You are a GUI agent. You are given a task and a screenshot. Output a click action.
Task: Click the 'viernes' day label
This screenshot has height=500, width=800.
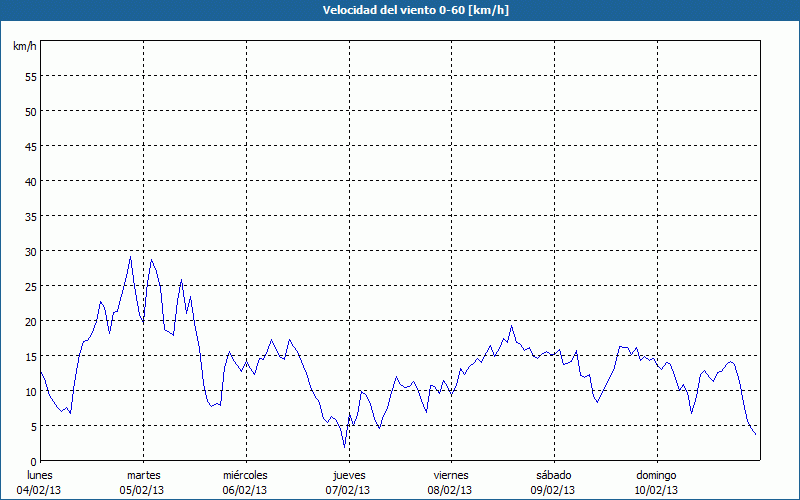(x=450, y=475)
